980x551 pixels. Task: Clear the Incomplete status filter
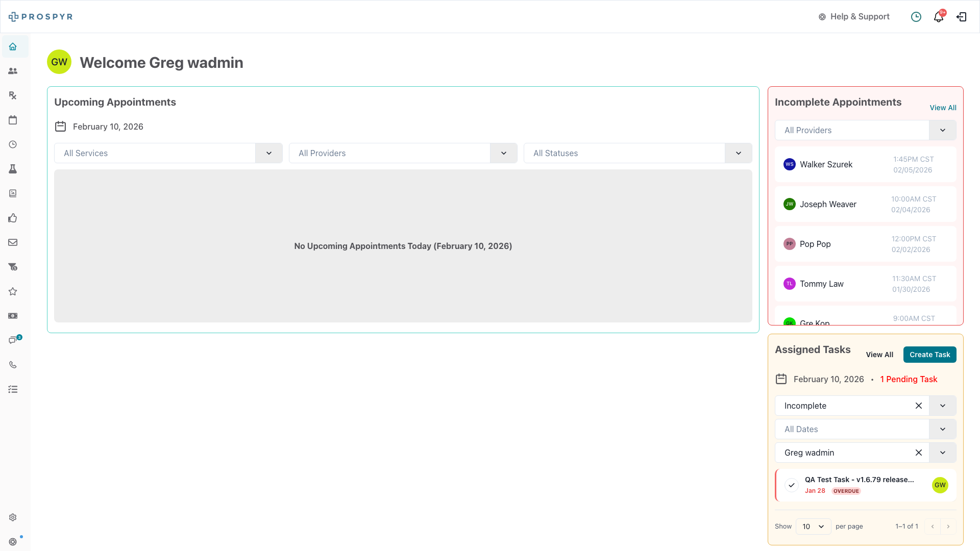(x=919, y=406)
